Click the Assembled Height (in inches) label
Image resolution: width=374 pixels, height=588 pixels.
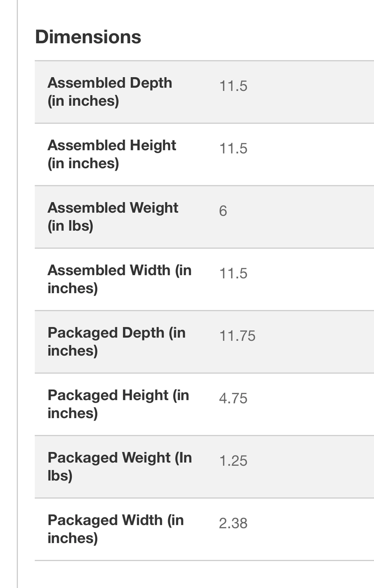112,154
